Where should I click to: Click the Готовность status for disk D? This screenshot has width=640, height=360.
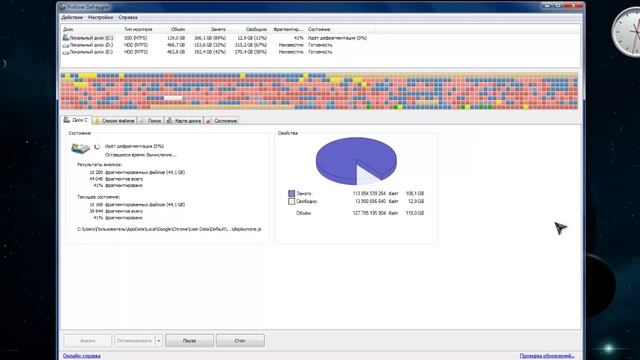pos(320,45)
